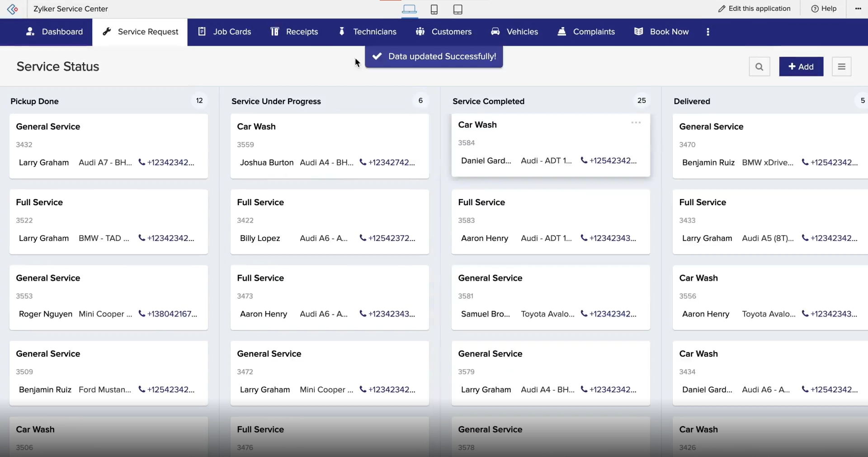868x457 pixels.
Task: Open the Customers tab
Action: pyautogui.click(x=443, y=32)
